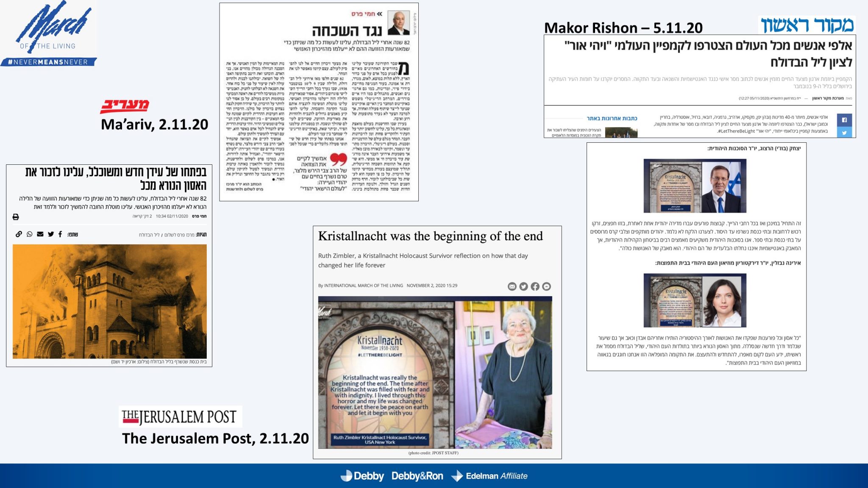This screenshot has height=488, width=868.
Task: Click the Jerusalem Post logo
Action: tap(180, 417)
